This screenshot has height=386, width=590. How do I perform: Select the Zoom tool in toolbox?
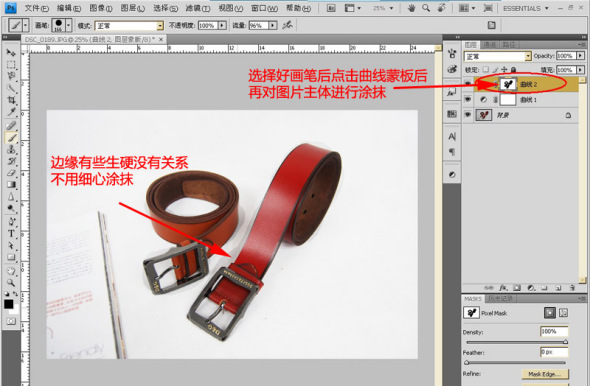pyautogui.click(x=11, y=283)
